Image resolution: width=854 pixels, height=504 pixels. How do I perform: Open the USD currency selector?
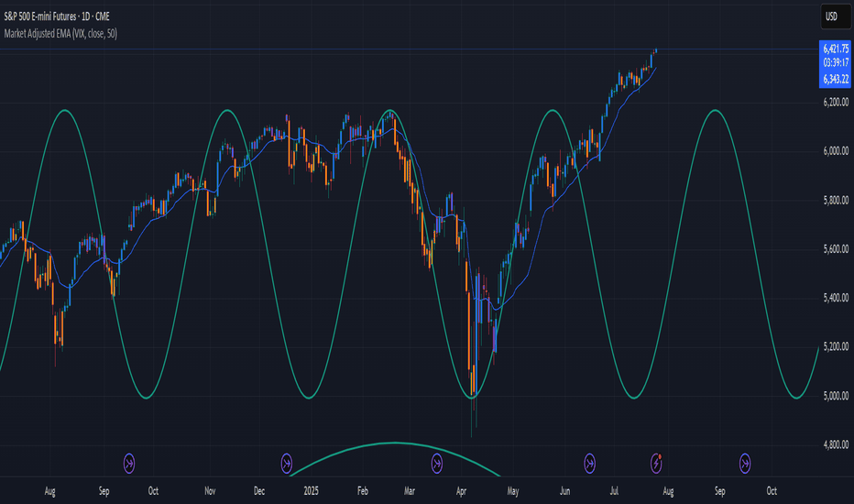pyautogui.click(x=835, y=16)
